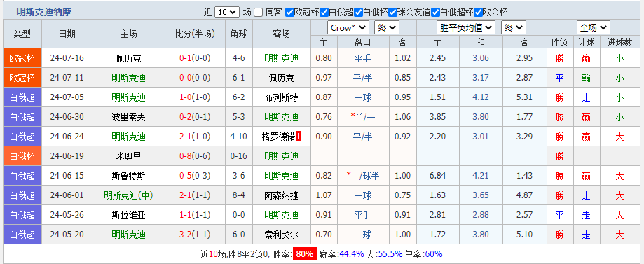Click the 4-10 corner count on 24-06-24
Viewport: 644px width, 264px height.
(239, 137)
